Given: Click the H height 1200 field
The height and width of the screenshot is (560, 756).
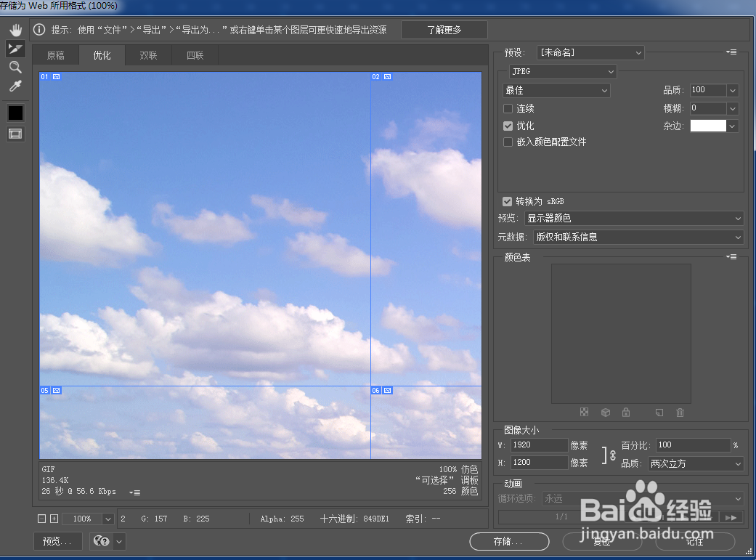Looking at the screenshot, I should tap(539, 462).
